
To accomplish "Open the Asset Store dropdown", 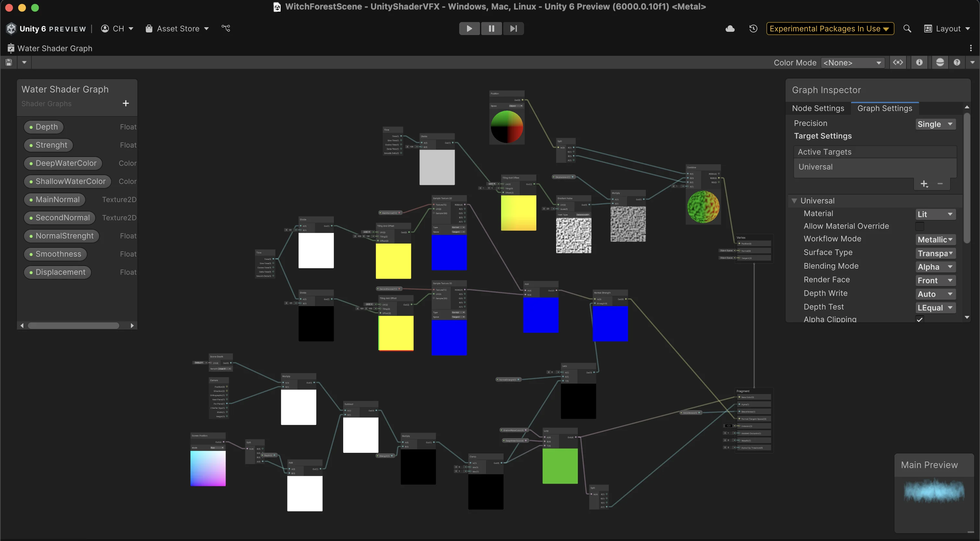I will [x=177, y=29].
